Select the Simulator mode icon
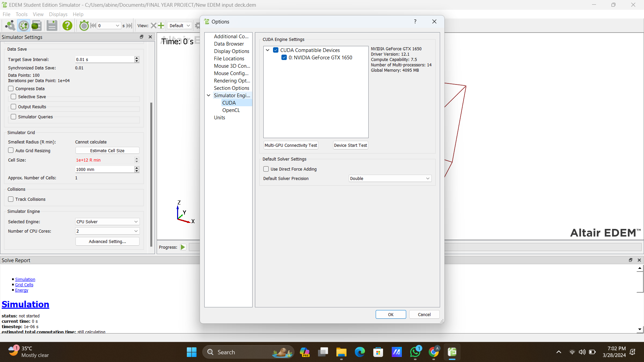This screenshot has height=362, width=644. click(x=23, y=25)
